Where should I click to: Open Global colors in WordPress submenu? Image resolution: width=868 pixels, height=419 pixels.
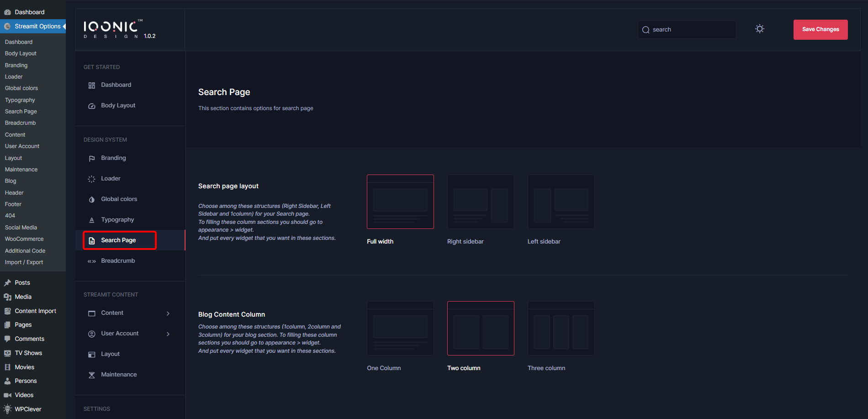pyautogui.click(x=21, y=88)
